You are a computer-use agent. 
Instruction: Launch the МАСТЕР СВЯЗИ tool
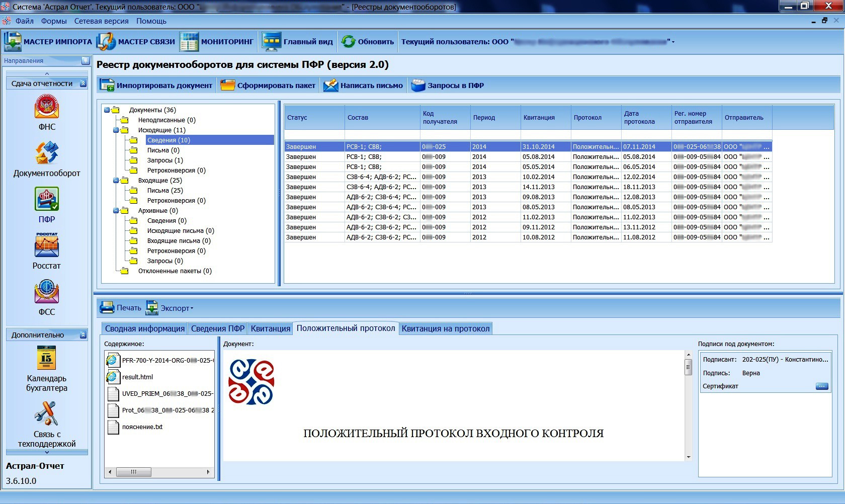pos(136,42)
